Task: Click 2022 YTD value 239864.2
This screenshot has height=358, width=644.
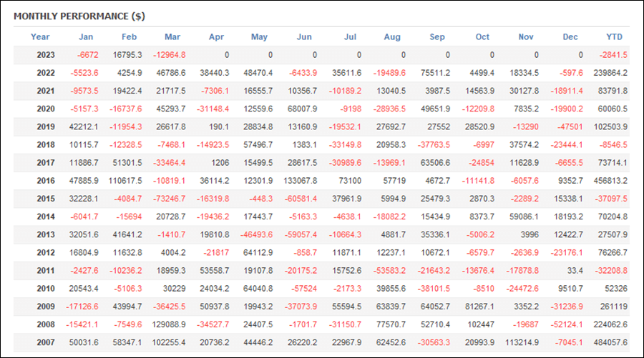Action: pyautogui.click(x=610, y=73)
